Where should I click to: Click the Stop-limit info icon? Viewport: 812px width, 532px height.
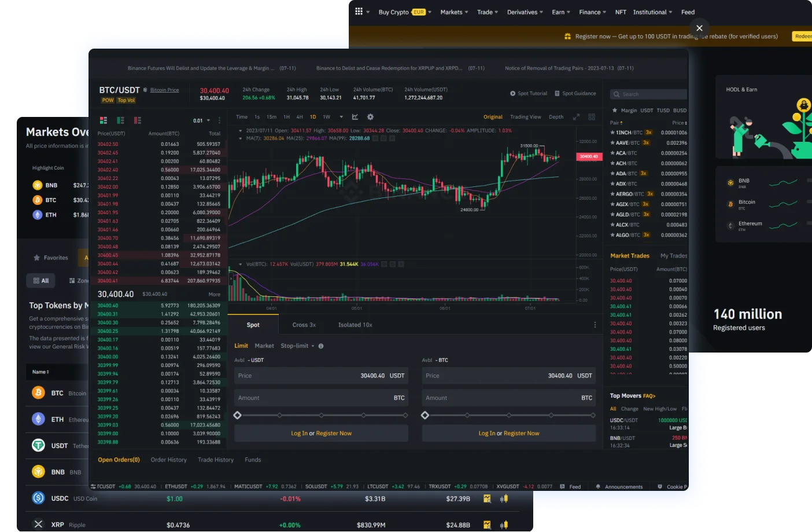click(x=321, y=346)
